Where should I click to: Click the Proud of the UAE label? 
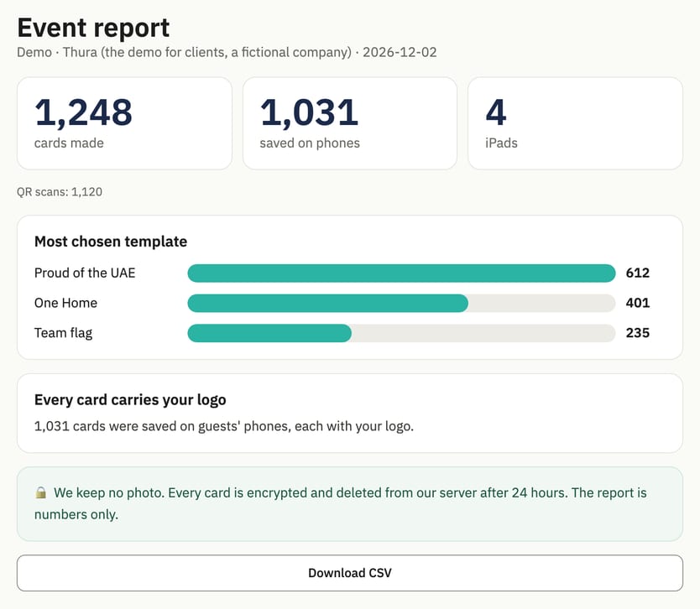pos(85,273)
